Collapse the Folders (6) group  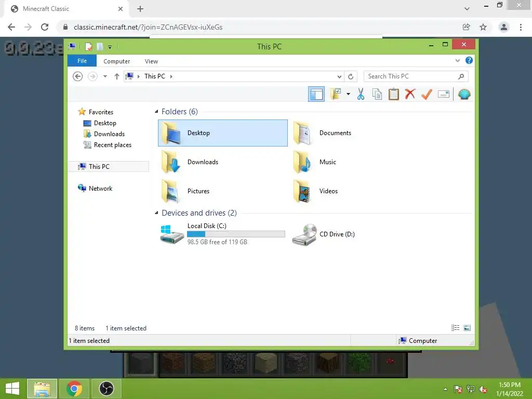(156, 112)
